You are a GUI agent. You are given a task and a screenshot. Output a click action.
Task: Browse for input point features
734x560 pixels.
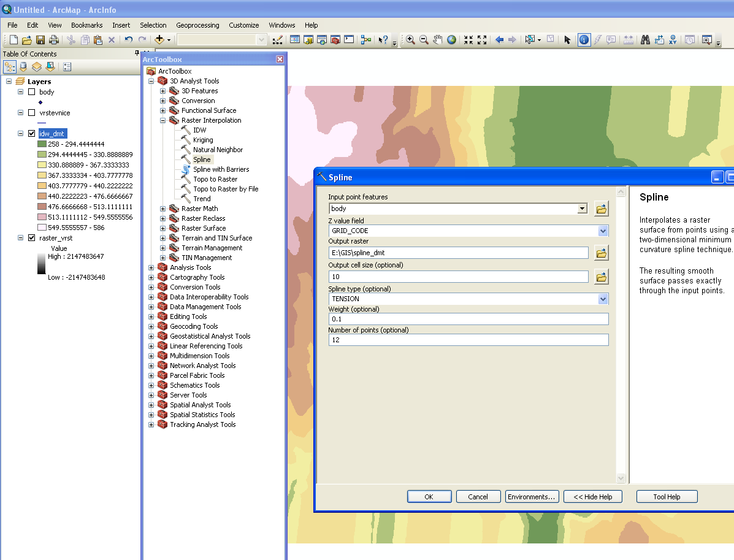tap(602, 209)
